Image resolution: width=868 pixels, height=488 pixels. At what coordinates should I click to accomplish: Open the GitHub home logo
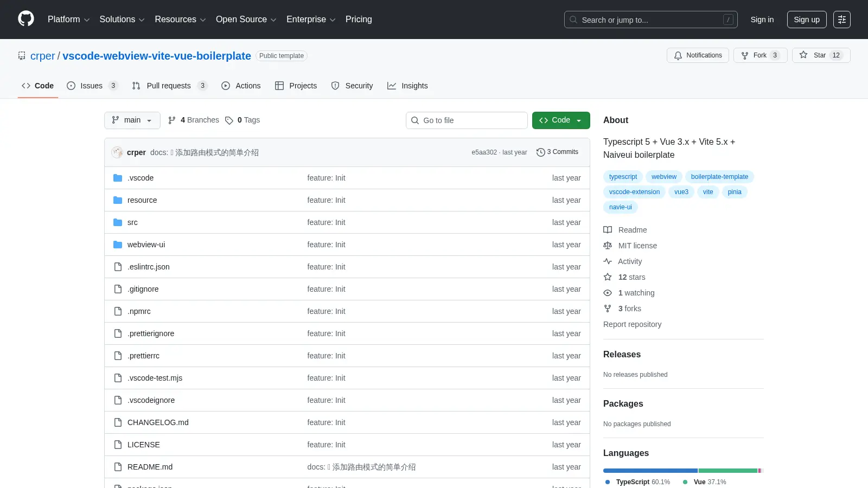[x=26, y=19]
